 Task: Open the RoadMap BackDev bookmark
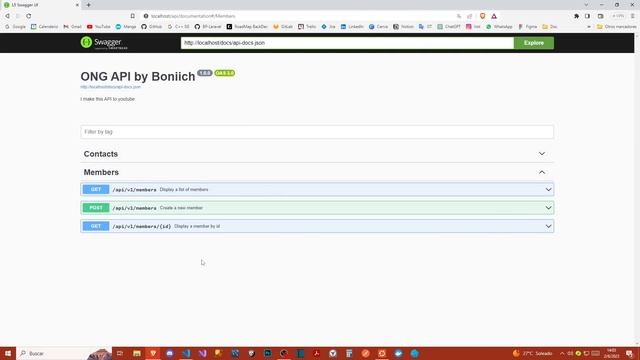click(247, 27)
